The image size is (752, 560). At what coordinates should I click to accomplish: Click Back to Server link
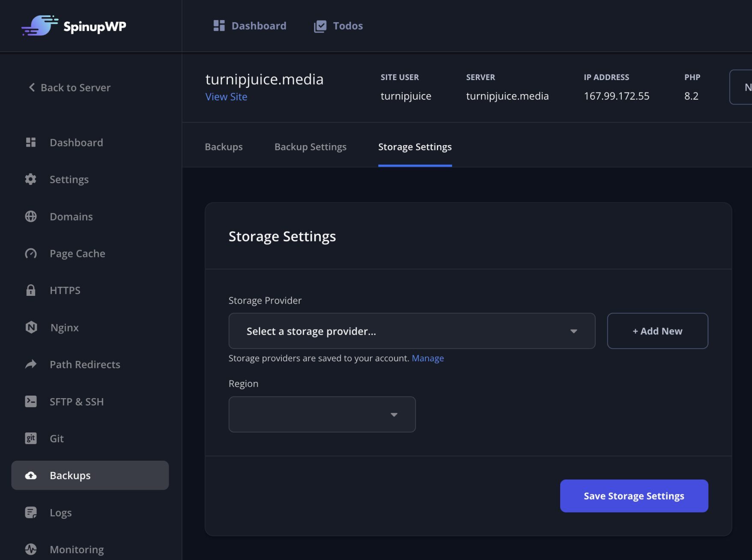click(70, 87)
